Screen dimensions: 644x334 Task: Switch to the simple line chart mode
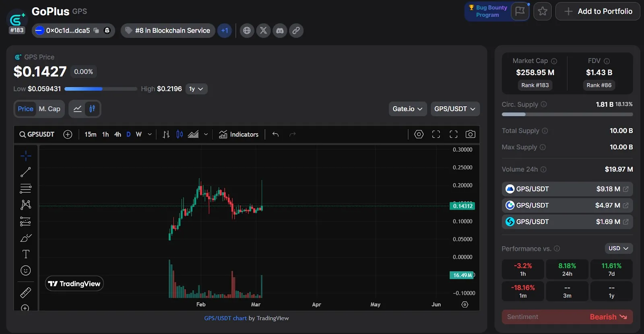[x=77, y=109]
